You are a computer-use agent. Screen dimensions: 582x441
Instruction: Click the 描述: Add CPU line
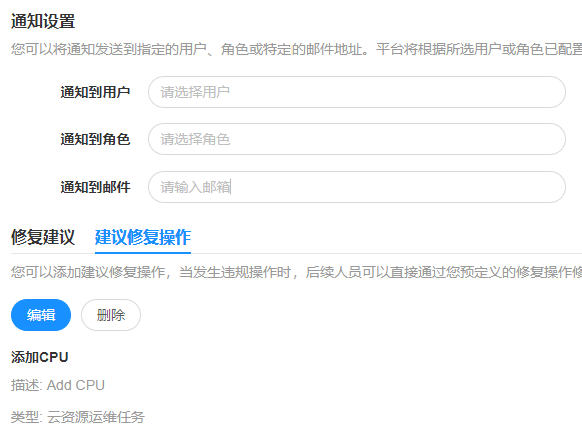point(58,385)
